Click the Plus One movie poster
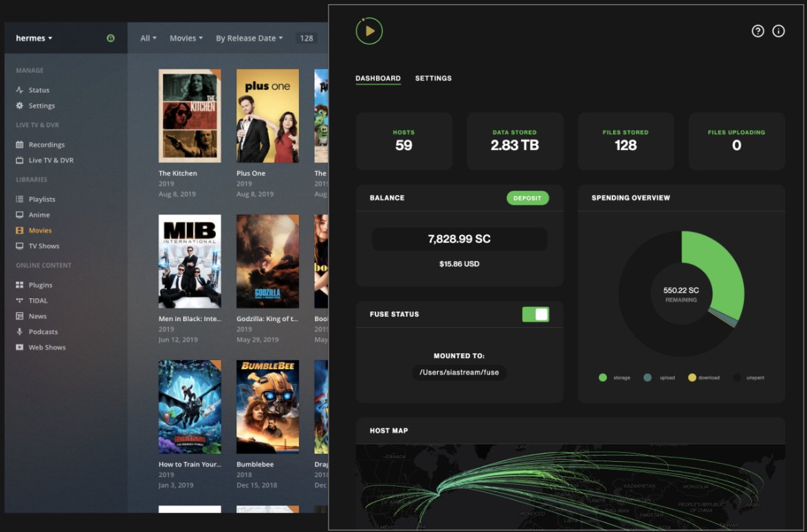This screenshot has width=807, height=532. (267, 115)
